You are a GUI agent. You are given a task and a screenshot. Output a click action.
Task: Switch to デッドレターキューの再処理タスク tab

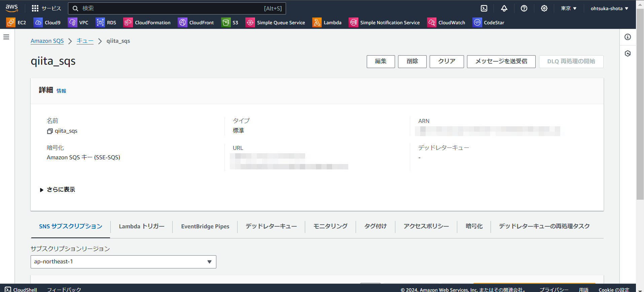point(544,226)
